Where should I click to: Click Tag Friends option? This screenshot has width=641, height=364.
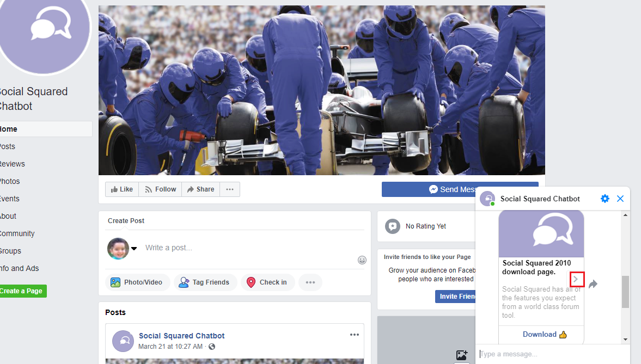pos(205,282)
